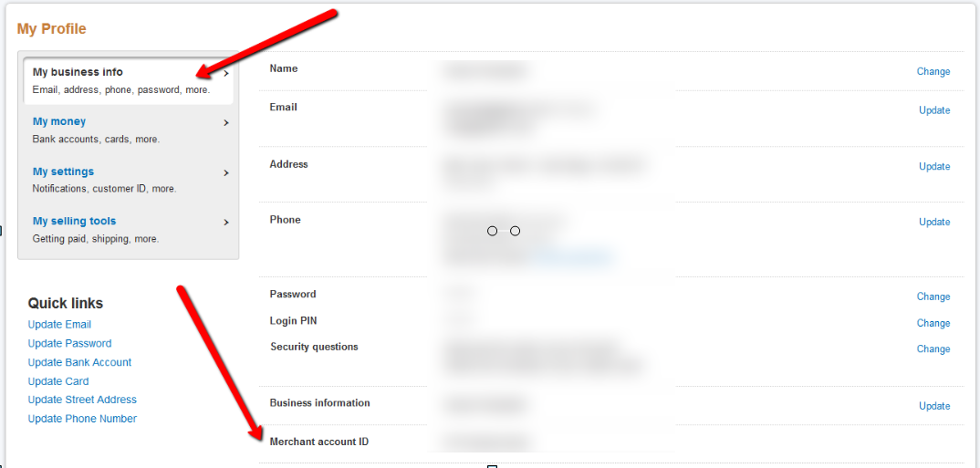Click the chevron beside My business info

[x=226, y=74]
